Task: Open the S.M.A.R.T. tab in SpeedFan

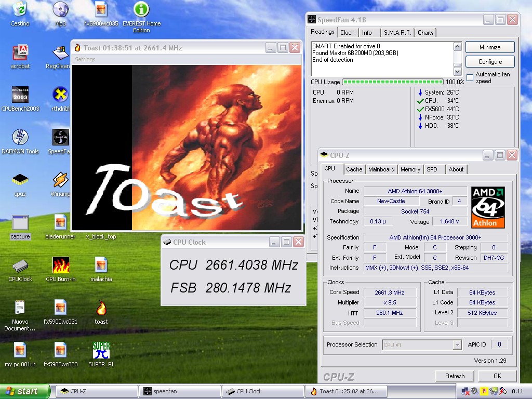Action: pyautogui.click(x=397, y=33)
